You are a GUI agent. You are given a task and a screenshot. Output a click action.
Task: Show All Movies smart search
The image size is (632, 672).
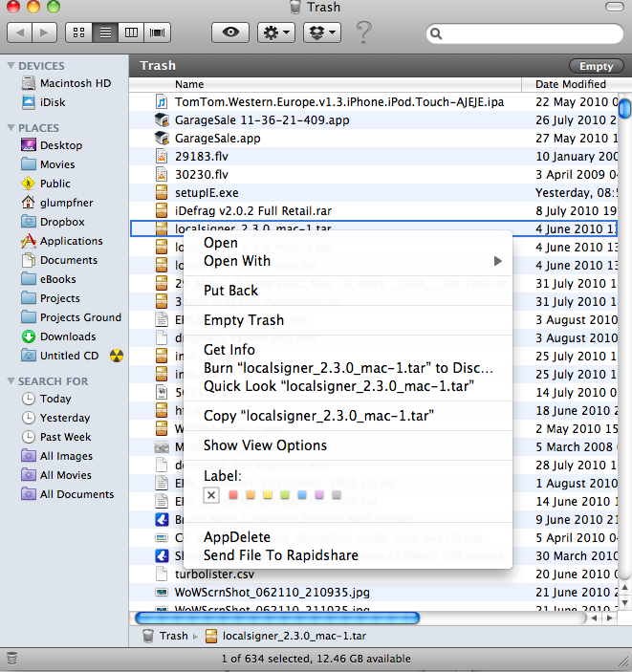click(x=56, y=475)
